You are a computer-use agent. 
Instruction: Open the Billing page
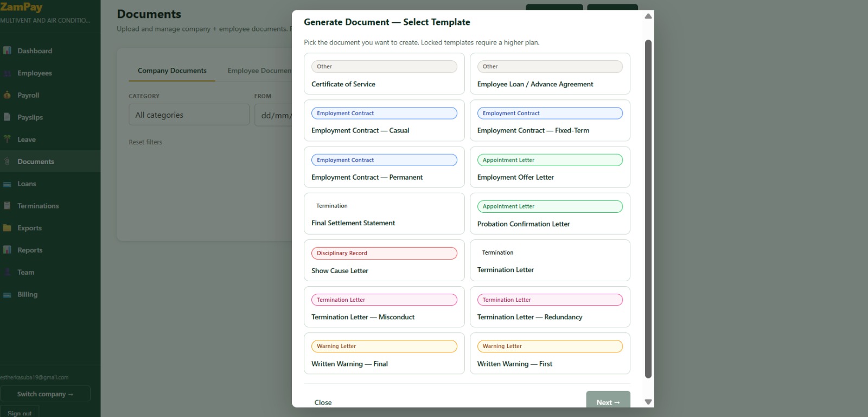50,294
